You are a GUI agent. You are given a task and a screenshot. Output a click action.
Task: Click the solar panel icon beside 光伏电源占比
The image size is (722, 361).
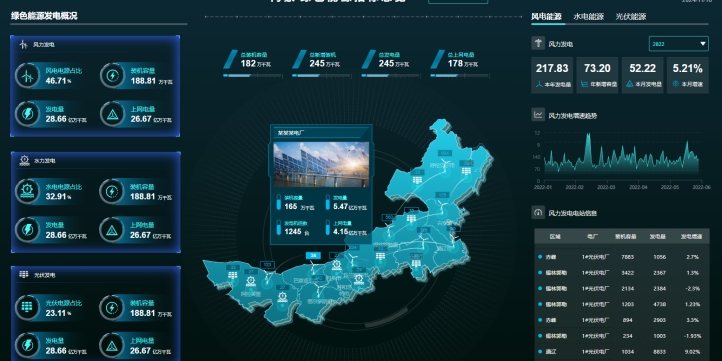[x=28, y=307]
